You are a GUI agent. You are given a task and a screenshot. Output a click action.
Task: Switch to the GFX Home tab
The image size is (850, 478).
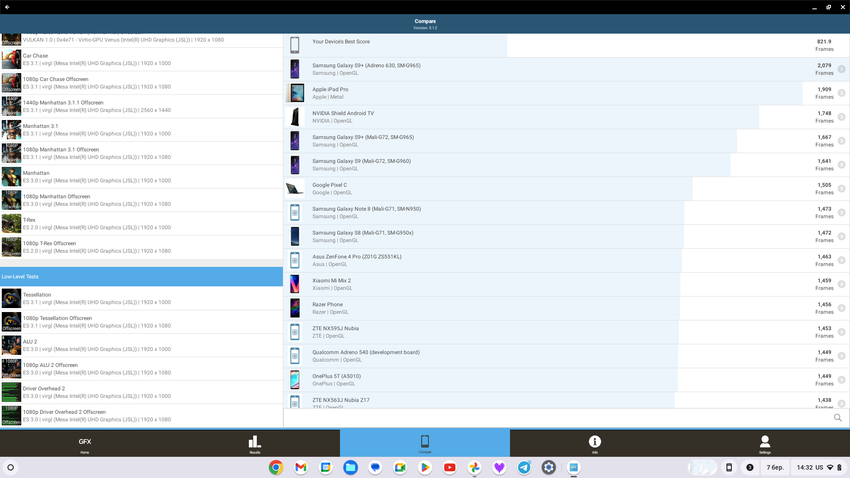[x=85, y=443]
